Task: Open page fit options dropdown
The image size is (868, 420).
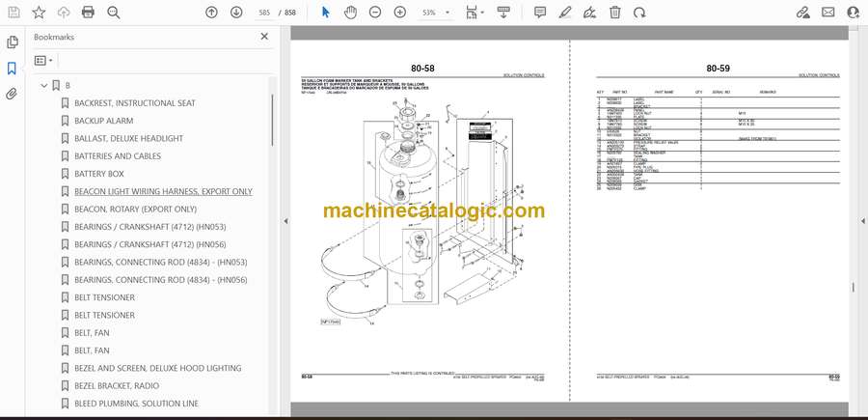Action: point(475,13)
